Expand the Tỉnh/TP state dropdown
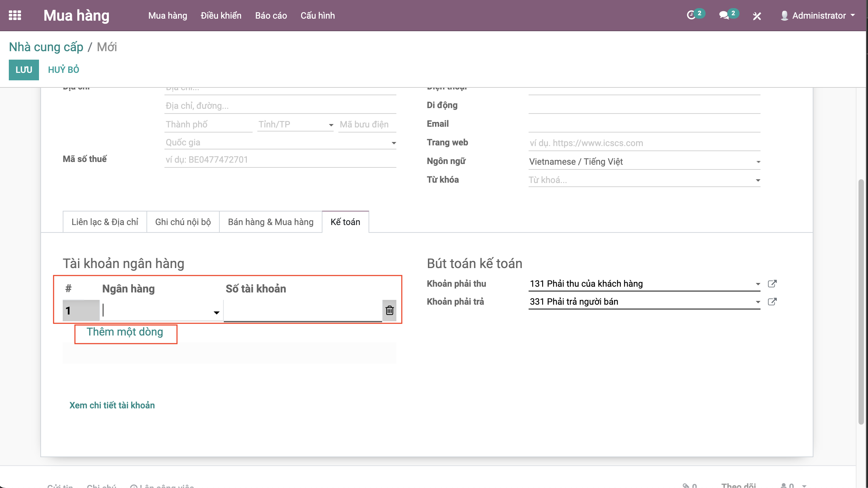 (x=331, y=125)
